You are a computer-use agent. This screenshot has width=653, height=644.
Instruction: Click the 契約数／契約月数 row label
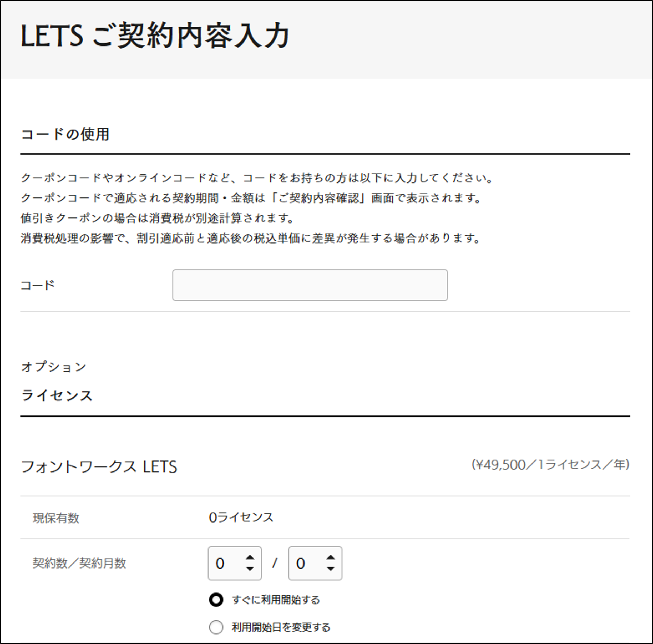pyautogui.click(x=79, y=563)
